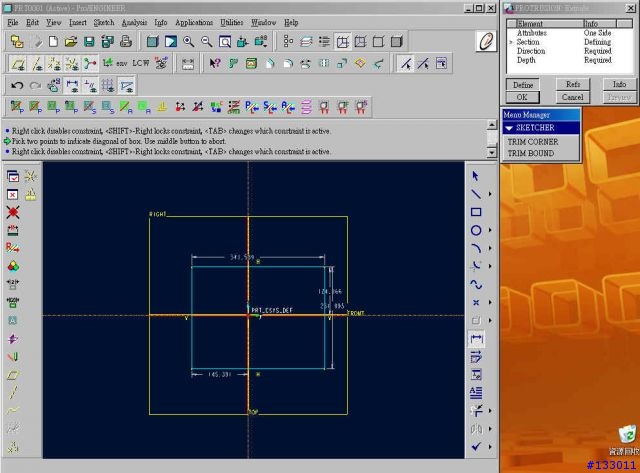Toggle hidden line display mode
Viewport: 640px width, 473px height.
coord(360,41)
